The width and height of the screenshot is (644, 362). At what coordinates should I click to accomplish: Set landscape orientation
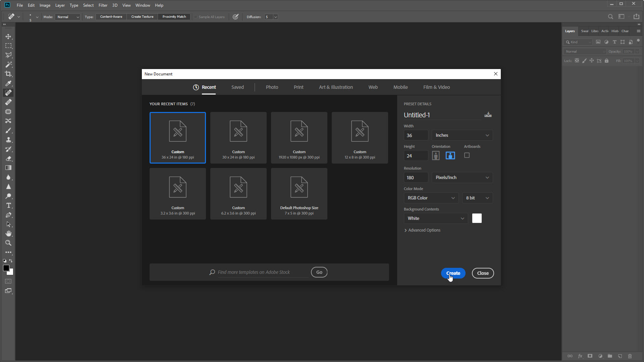click(450, 156)
